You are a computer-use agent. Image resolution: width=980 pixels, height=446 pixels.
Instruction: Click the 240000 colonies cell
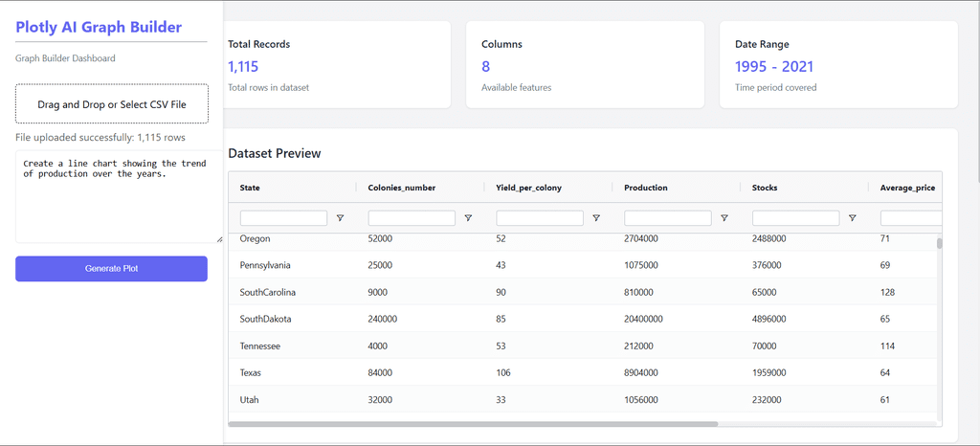click(383, 320)
